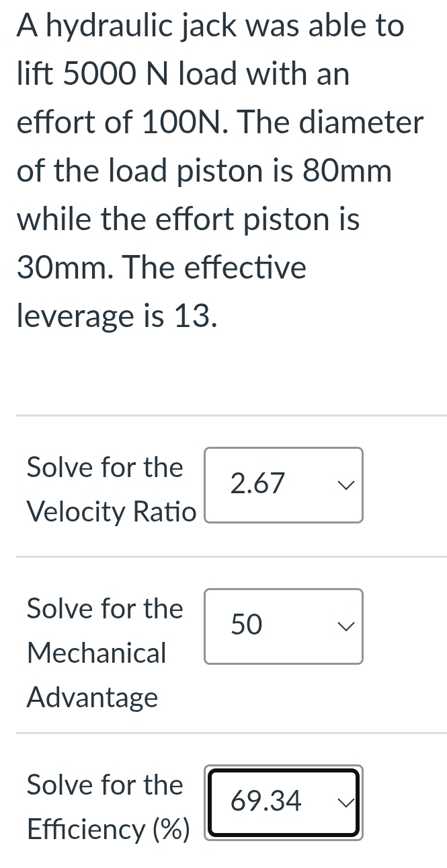Click the "Efficiency (%)" label text
This screenshot has height=868, width=447.
coord(108,830)
